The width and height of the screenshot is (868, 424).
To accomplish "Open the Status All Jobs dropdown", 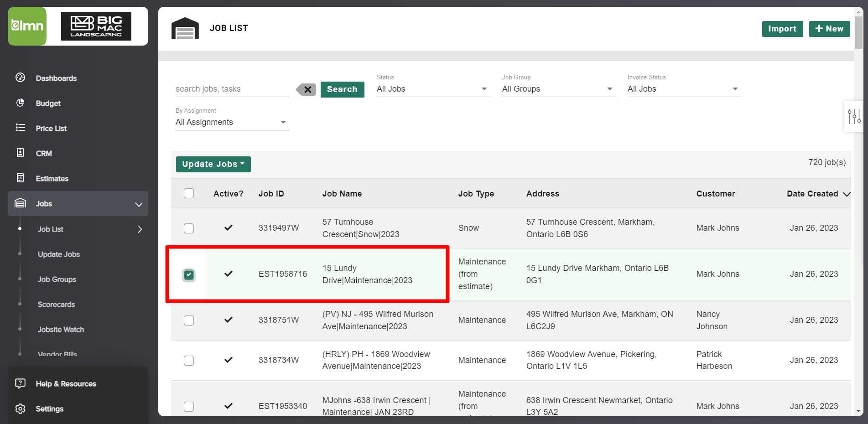I will tap(433, 89).
